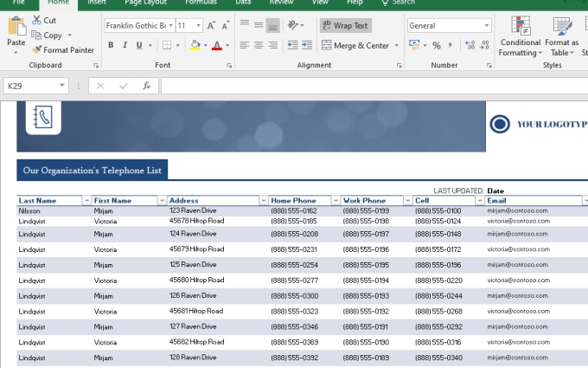Viewport: 588px width, 368px height.
Task: Open the General number format dropdown
Action: [x=486, y=25]
